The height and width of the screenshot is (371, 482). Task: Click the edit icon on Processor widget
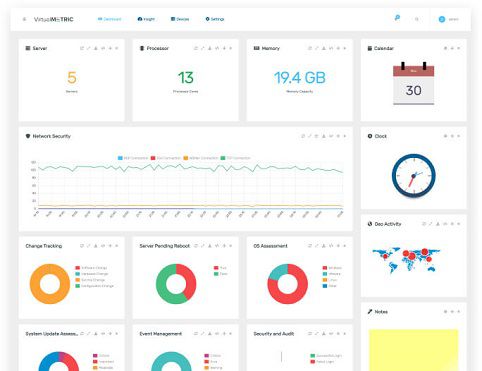pyautogui.click(x=196, y=48)
